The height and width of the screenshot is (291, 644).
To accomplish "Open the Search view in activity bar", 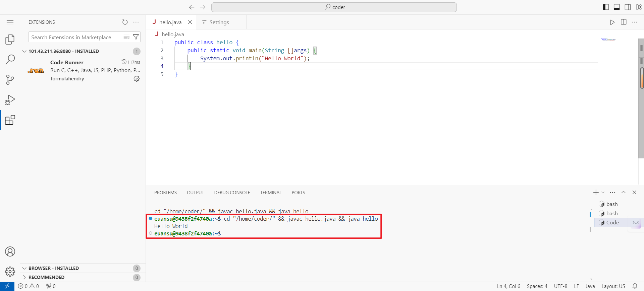I will click(10, 60).
